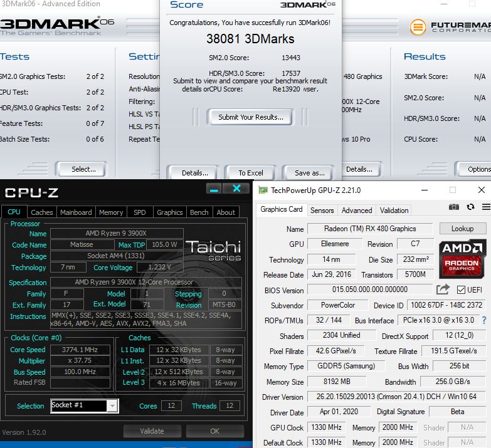Click the Threads count field in CPU-Z
Screen dimensions: 491x448
230,405
